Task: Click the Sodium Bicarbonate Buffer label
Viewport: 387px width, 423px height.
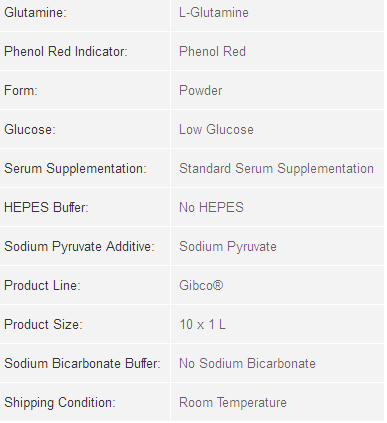Action: pyautogui.click(x=82, y=364)
